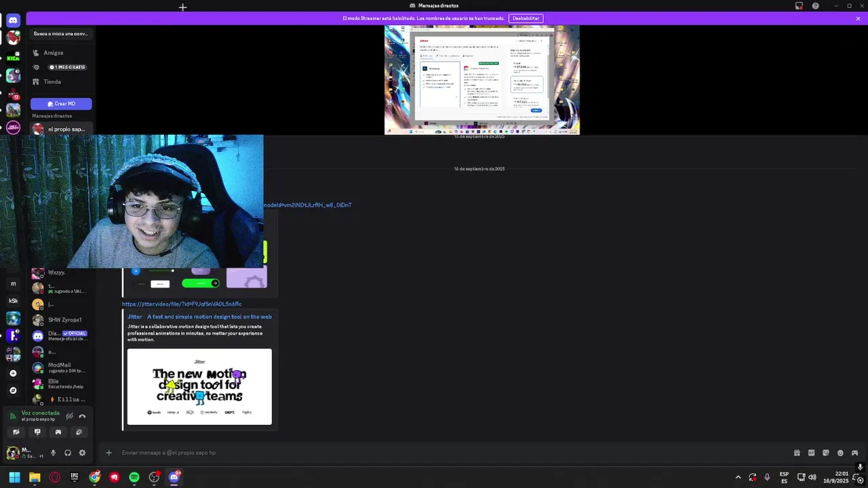Screen dimensions: 868x488
Task: Click the Crear MD button
Action: pyautogui.click(x=61, y=104)
